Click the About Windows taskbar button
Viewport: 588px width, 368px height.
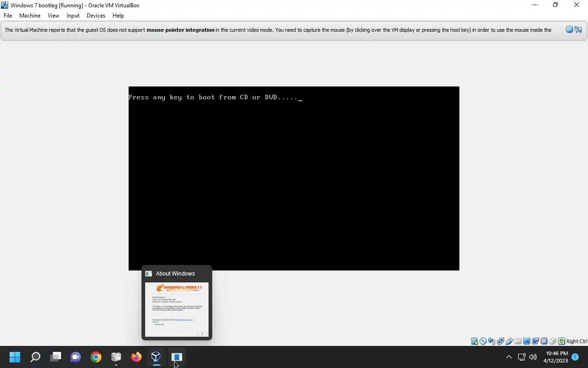click(177, 357)
